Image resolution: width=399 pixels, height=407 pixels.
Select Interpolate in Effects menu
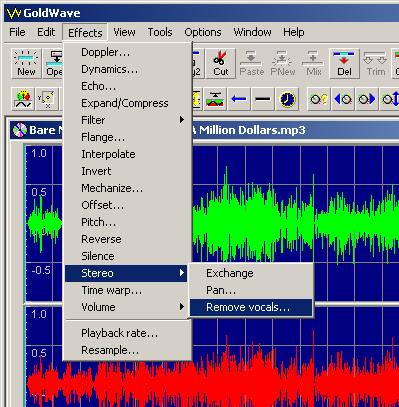pos(127,154)
